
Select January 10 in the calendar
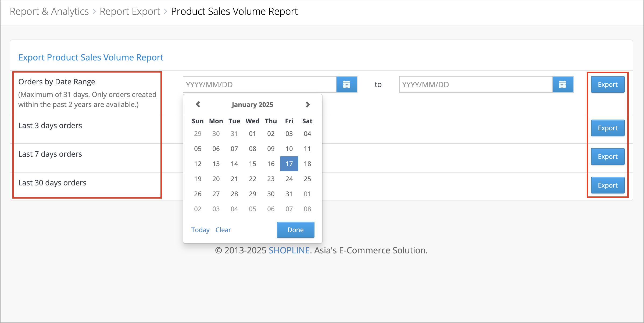[x=289, y=149]
